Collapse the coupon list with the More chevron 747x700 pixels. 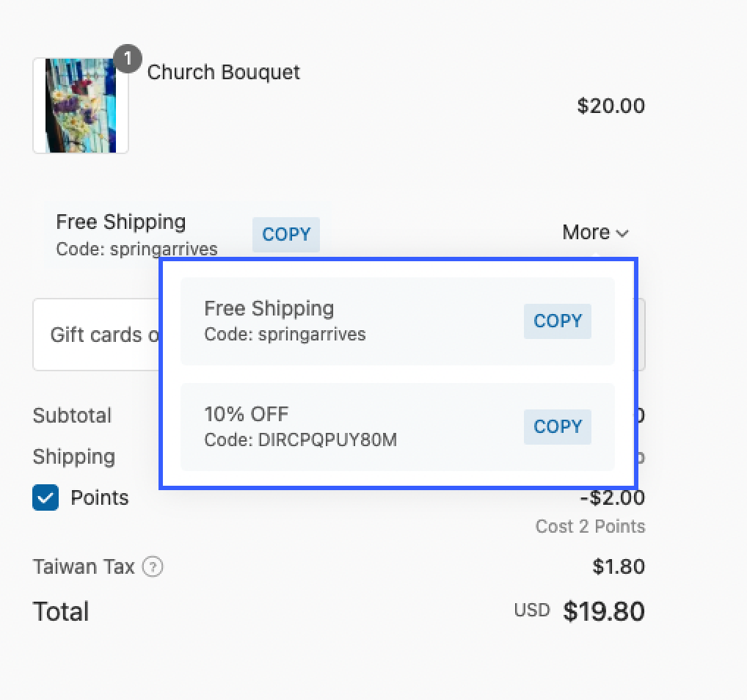click(623, 233)
